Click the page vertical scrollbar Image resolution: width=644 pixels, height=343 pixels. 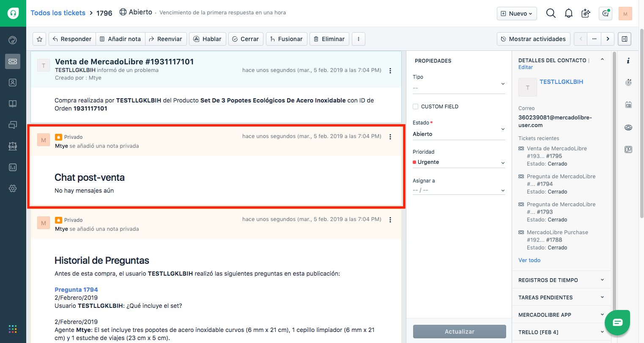[641, 123]
